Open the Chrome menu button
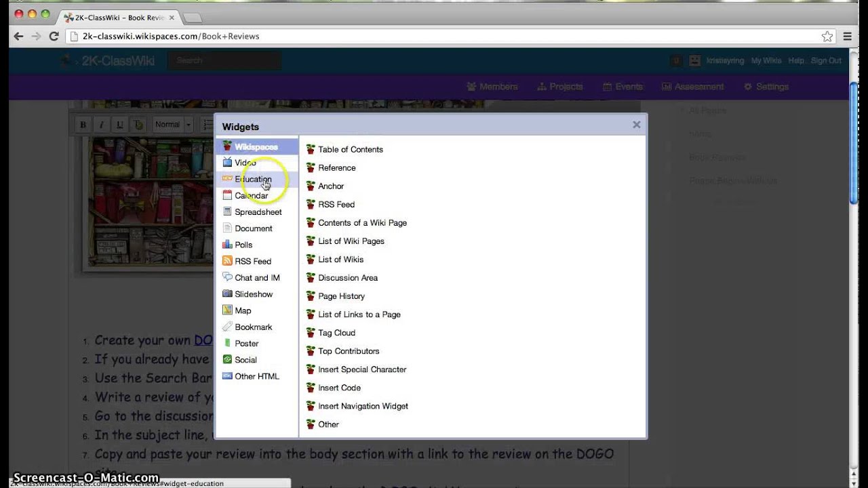The height and width of the screenshot is (488, 868). (848, 37)
